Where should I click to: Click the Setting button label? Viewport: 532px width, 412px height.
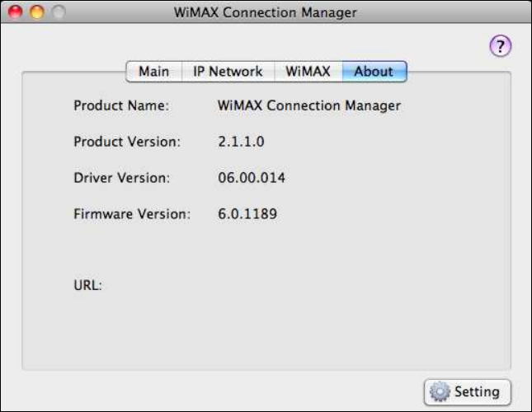tap(477, 391)
